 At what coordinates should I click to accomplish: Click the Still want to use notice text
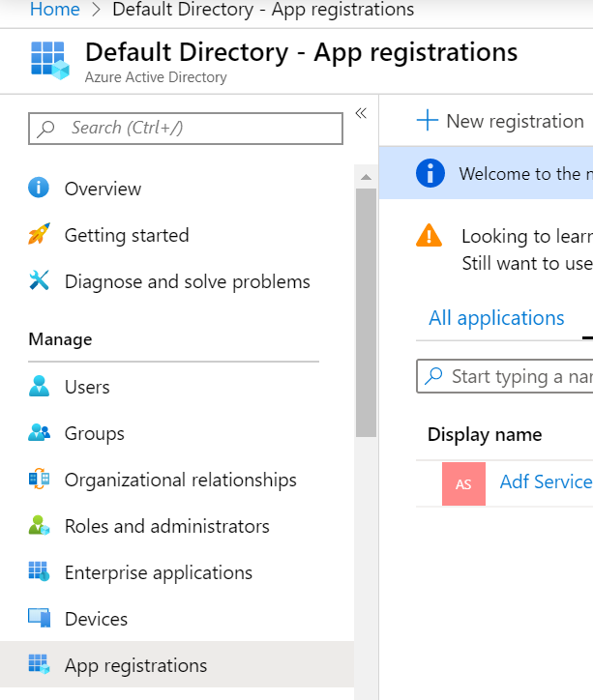tap(527, 263)
